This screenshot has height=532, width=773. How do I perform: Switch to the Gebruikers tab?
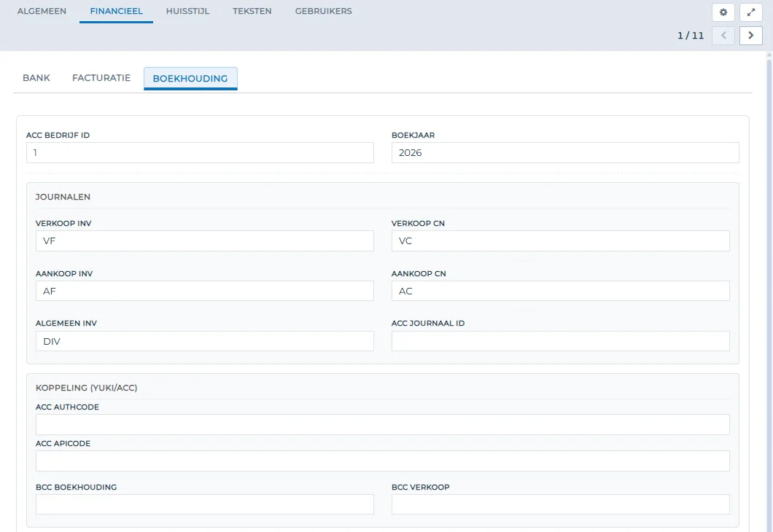tap(323, 11)
